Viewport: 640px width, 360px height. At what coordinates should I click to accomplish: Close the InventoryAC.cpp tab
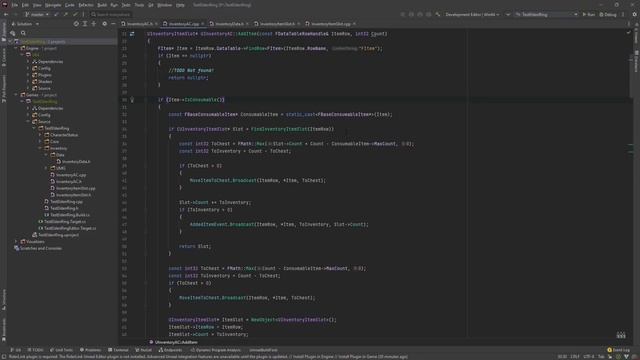tap(202, 24)
